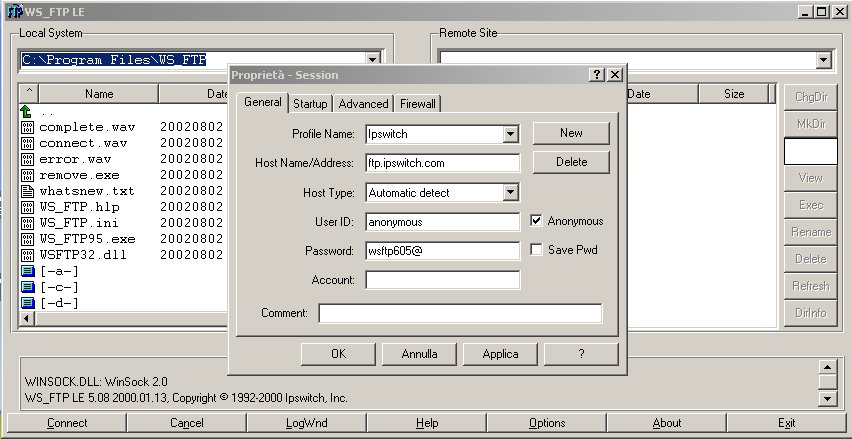Select the WS_FTP.hlp file icon
The width and height of the screenshot is (852, 439).
[x=27, y=207]
